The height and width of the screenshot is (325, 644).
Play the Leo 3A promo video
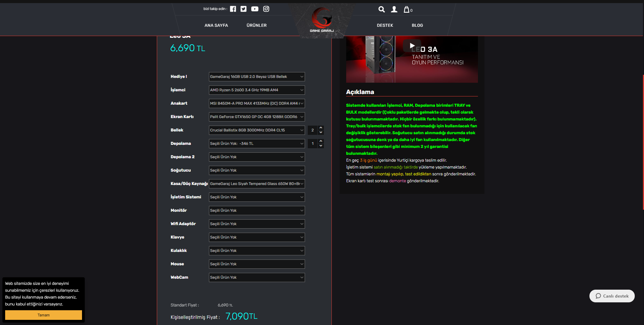pyautogui.click(x=412, y=46)
